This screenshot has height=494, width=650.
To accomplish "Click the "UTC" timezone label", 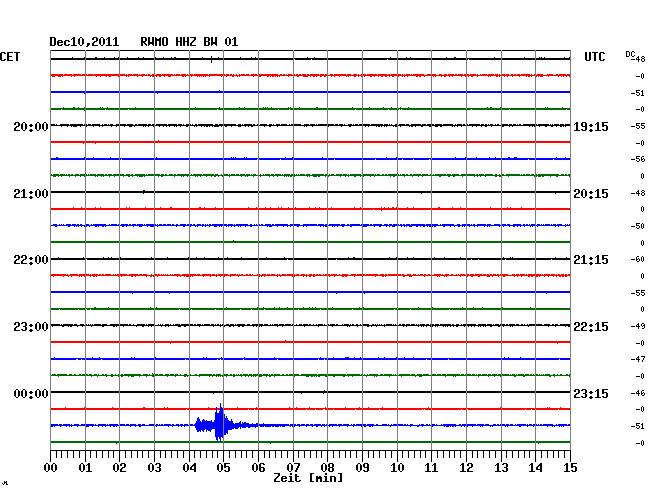I will [x=594, y=57].
